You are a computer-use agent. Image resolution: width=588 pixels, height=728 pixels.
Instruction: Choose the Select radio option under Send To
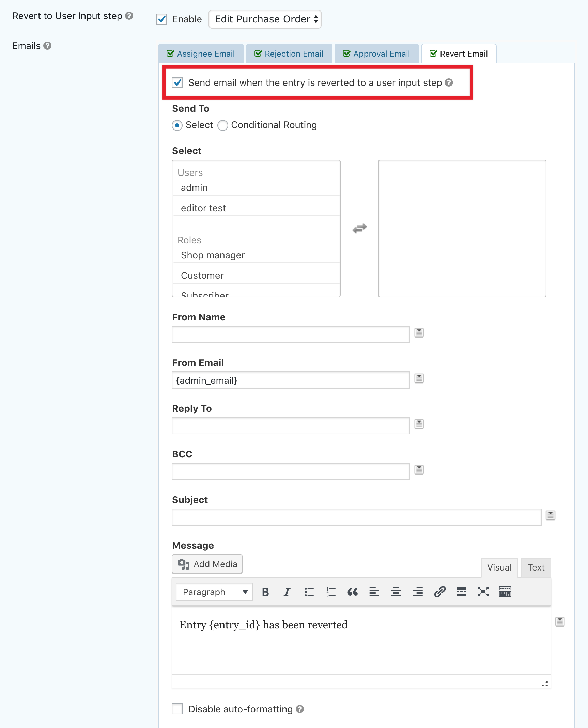pyautogui.click(x=177, y=125)
